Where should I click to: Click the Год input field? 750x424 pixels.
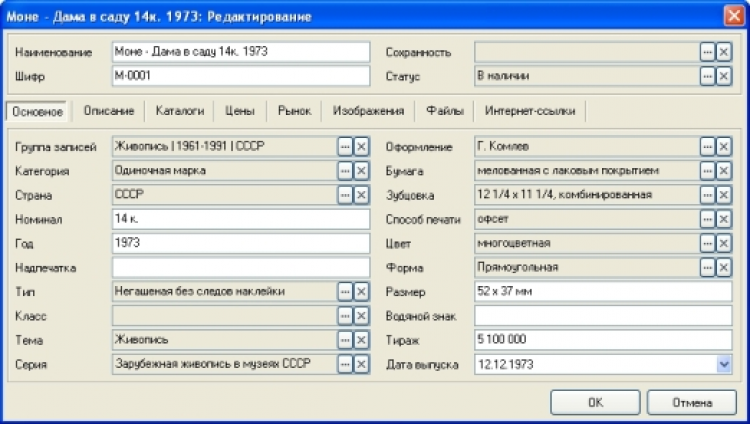point(241,243)
